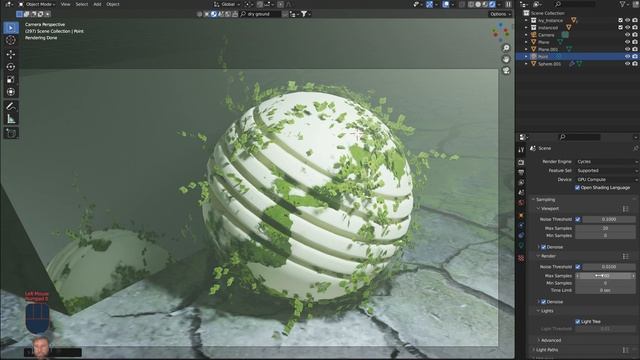Open the Object Mode dropdown
Viewport: 640px width, 360px height.
37,4
